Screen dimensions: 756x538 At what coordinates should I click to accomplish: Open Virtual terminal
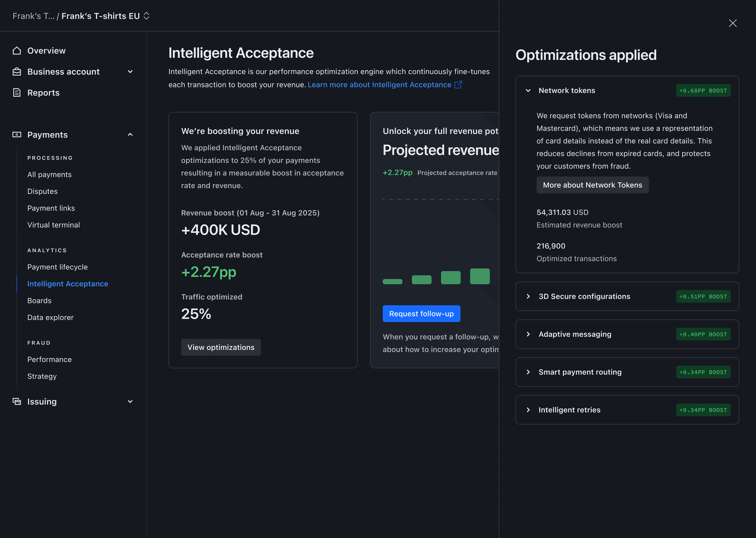[54, 225]
